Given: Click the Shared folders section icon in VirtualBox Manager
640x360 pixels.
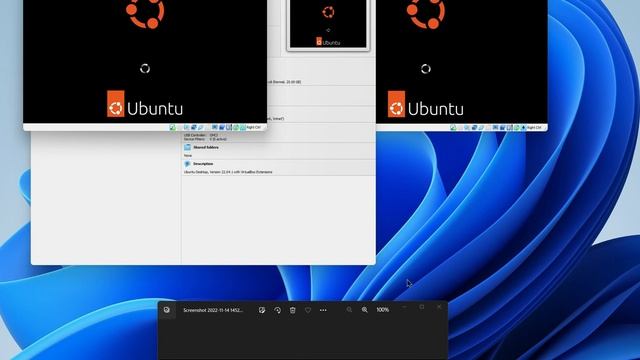Looking at the screenshot, I should click(x=187, y=147).
